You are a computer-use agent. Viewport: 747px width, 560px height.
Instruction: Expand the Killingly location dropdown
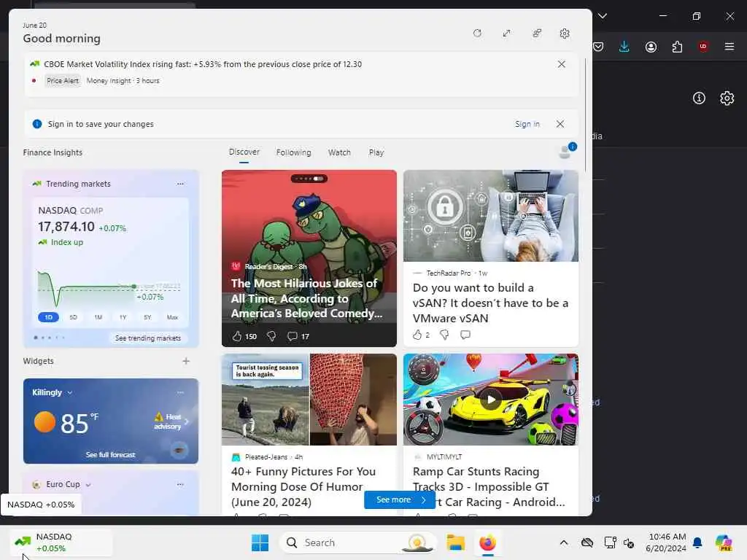click(x=69, y=393)
